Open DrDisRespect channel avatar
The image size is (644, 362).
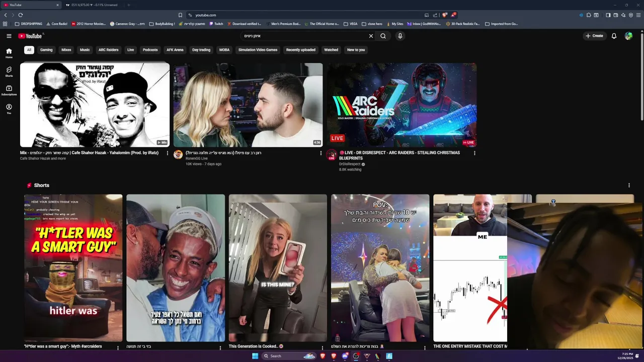click(x=331, y=154)
